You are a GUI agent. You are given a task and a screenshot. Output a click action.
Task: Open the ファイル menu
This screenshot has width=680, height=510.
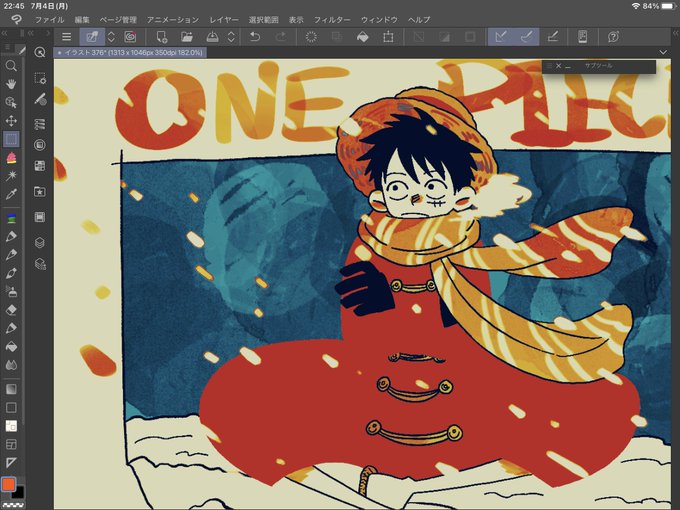coord(49,20)
